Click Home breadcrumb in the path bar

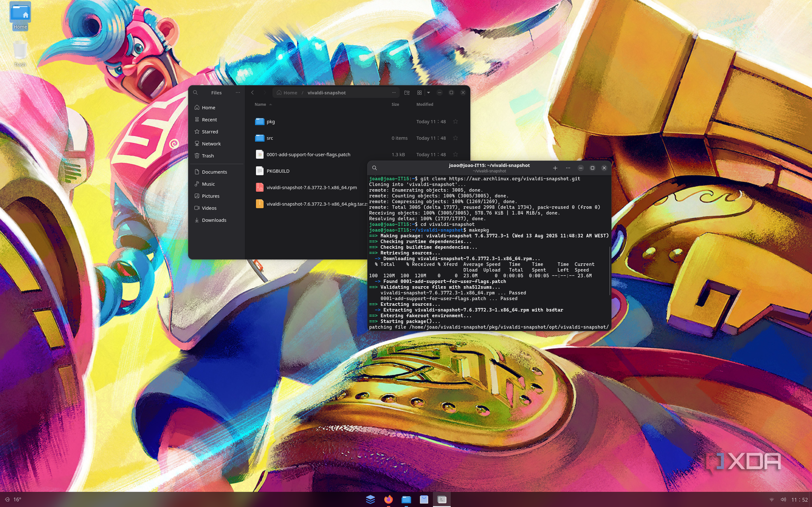[287, 92]
